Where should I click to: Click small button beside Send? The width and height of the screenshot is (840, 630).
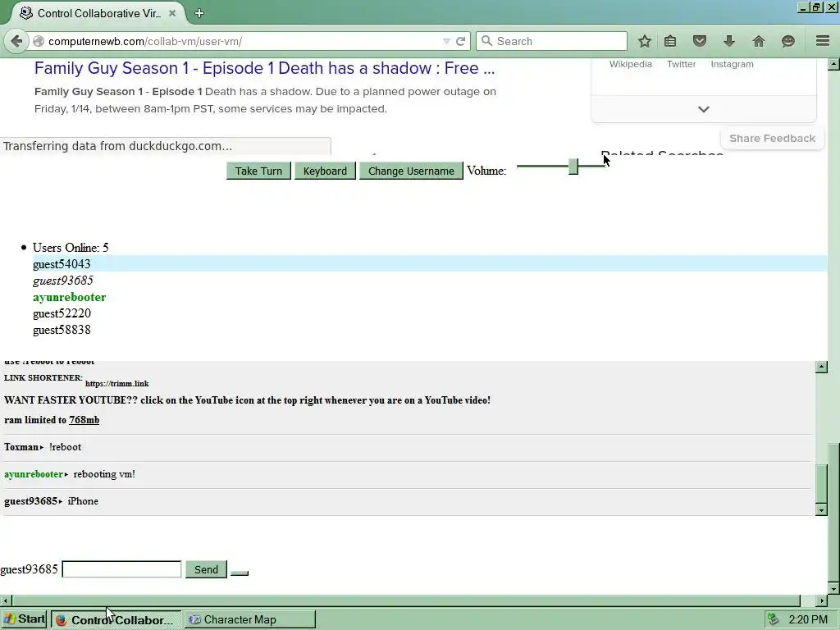point(240,573)
